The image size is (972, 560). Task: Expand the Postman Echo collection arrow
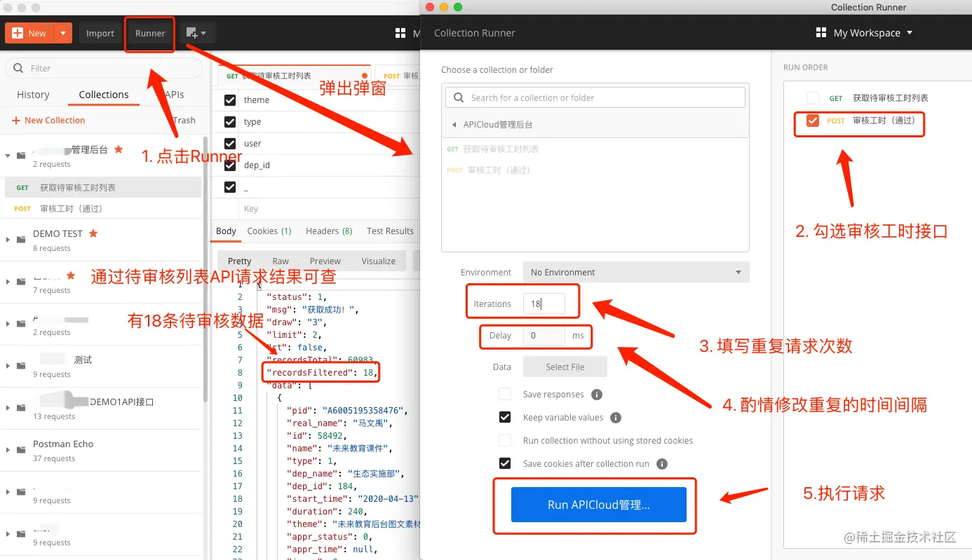(8, 450)
